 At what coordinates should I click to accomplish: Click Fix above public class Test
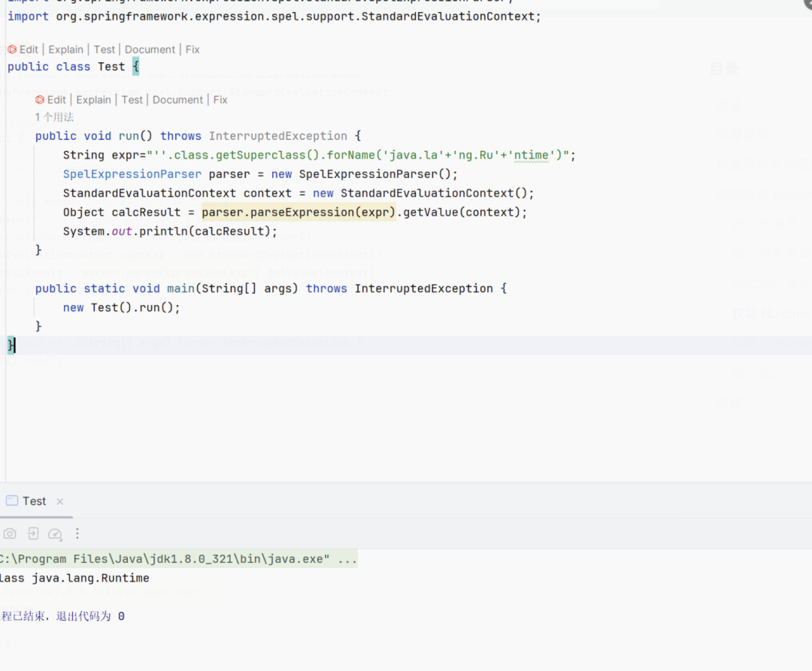click(x=192, y=50)
